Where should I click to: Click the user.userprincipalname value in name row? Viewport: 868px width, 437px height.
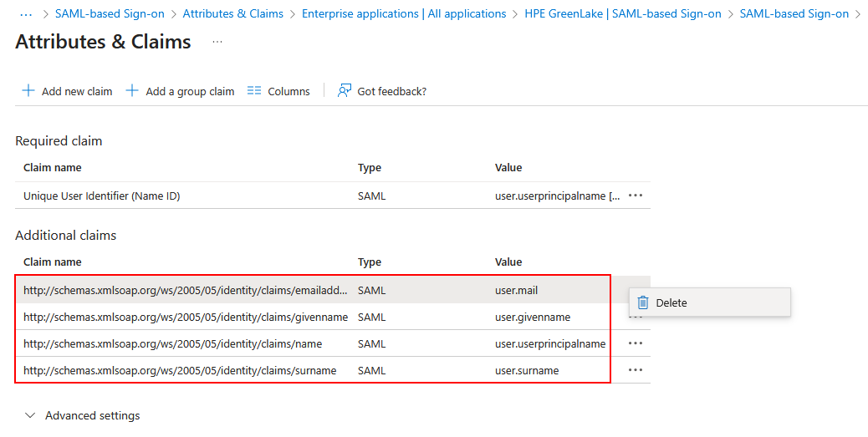coord(549,343)
